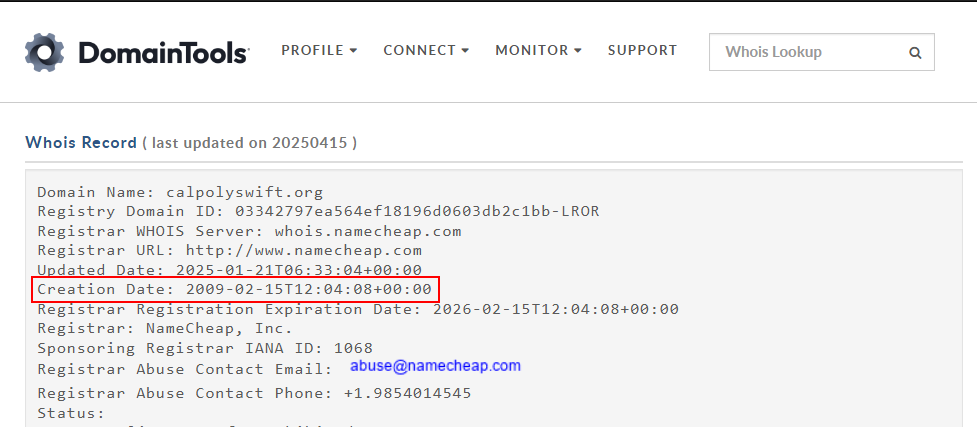Click the magnifying glass search icon

(915, 52)
